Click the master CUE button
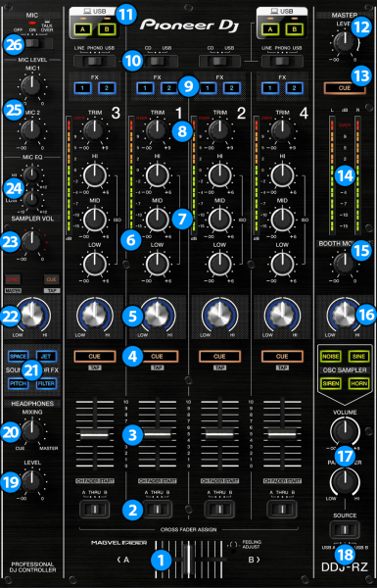Screen dimensions: 377x588 coord(345,88)
